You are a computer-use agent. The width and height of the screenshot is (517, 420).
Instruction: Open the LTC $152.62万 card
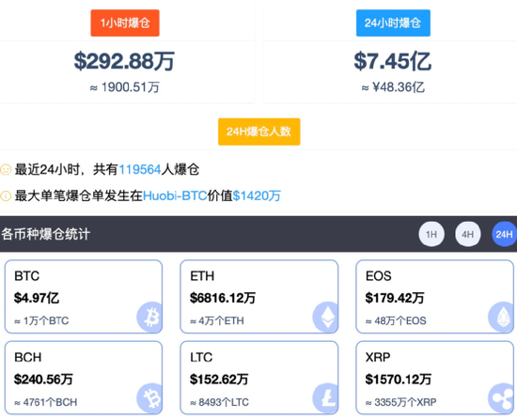point(259,378)
